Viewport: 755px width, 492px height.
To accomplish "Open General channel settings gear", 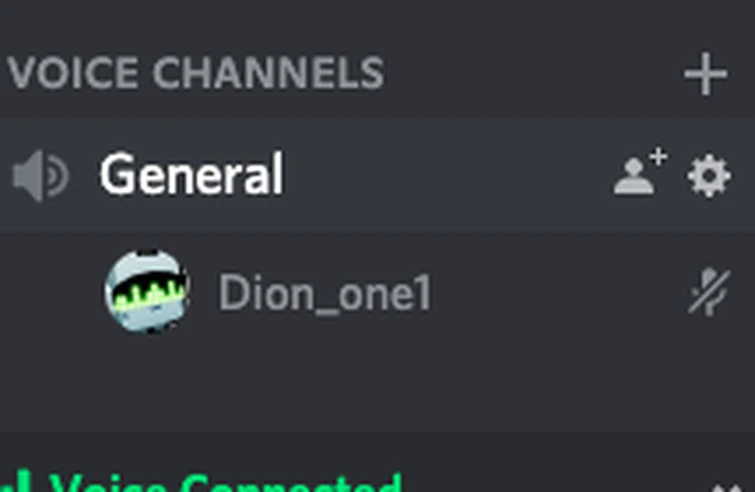I will tap(709, 176).
